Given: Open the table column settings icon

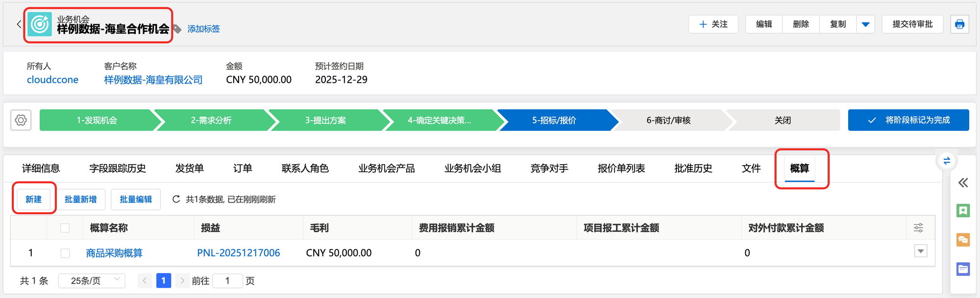Looking at the screenshot, I should point(918,228).
